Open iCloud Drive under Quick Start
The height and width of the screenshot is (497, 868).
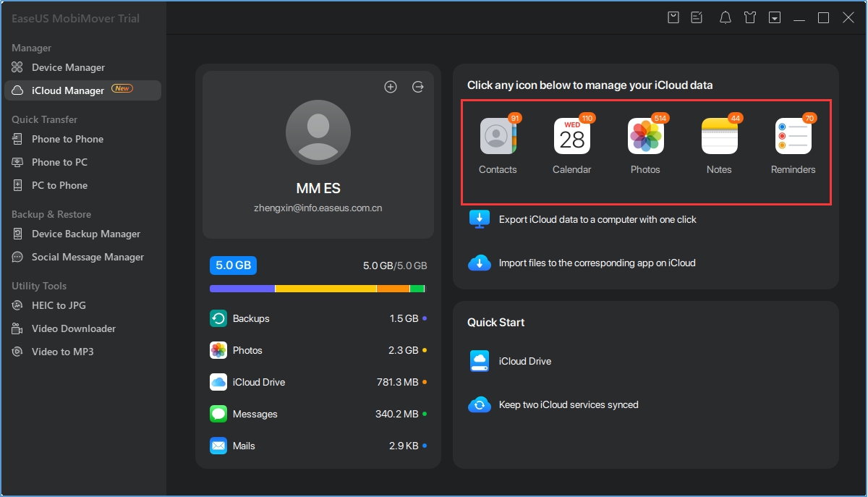(524, 361)
